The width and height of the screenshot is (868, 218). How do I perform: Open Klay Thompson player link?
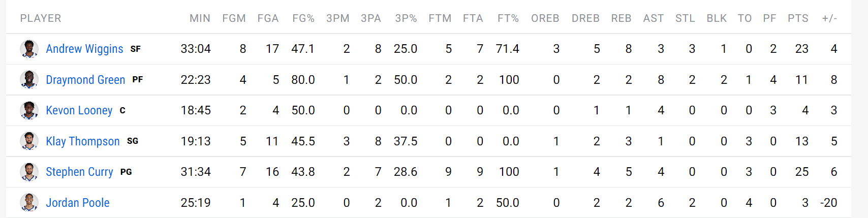pyautogui.click(x=83, y=141)
